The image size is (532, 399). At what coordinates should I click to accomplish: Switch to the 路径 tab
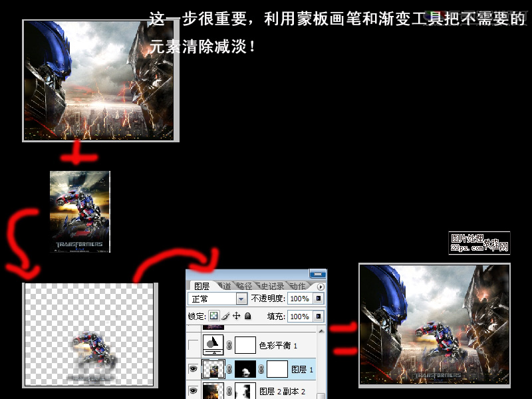(x=244, y=286)
